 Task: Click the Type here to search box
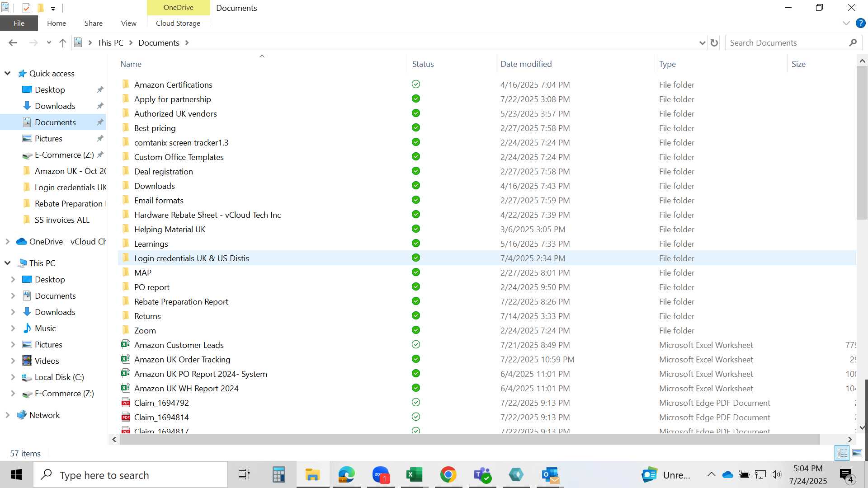(x=131, y=475)
